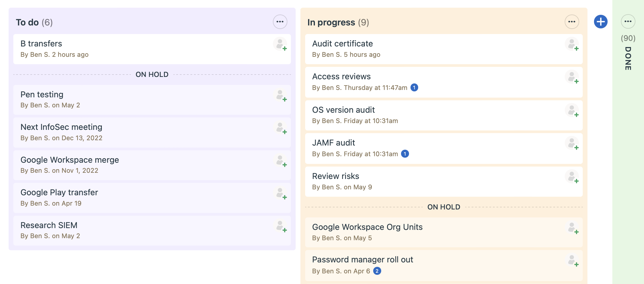This screenshot has height=284, width=644.
Task: Click comment badge on Access reviews
Action: point(414,88)
